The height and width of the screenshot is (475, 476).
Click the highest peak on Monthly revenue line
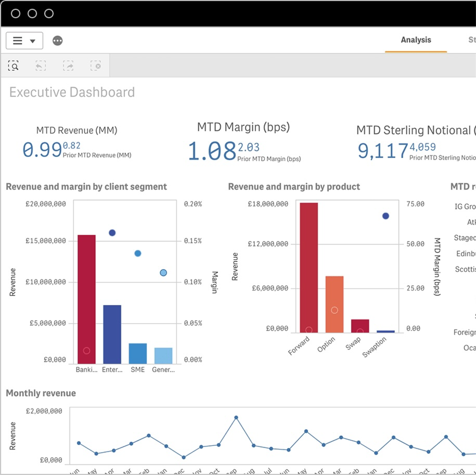click(236, 418)
